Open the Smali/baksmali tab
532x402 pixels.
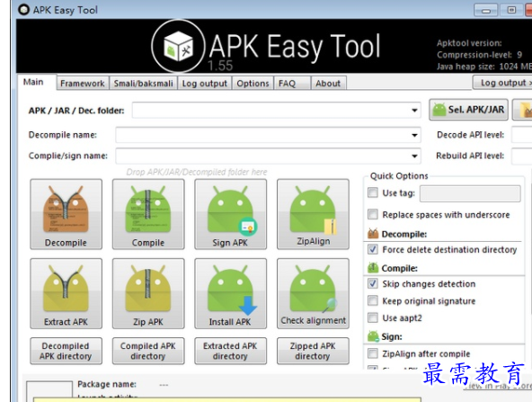(143, 83)
